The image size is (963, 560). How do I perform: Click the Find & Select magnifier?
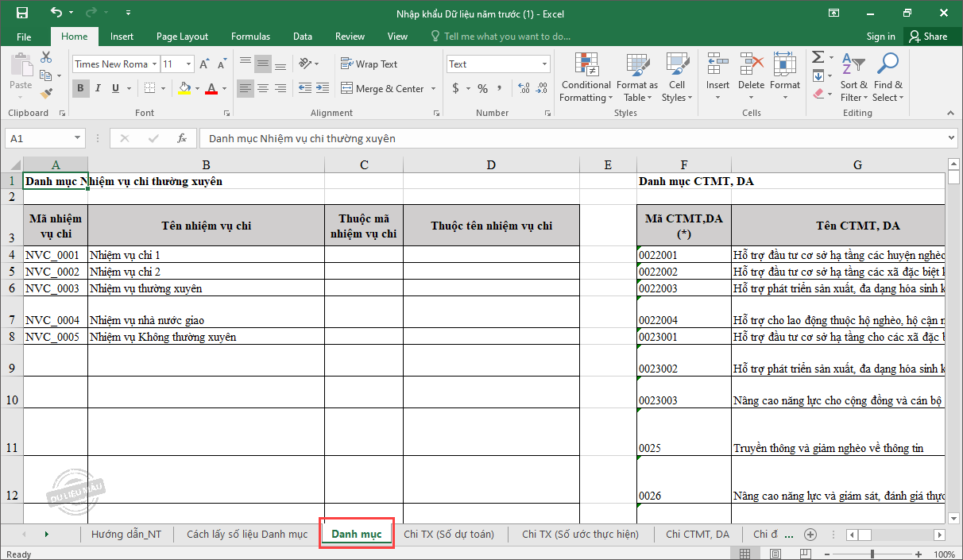point(888,78)
